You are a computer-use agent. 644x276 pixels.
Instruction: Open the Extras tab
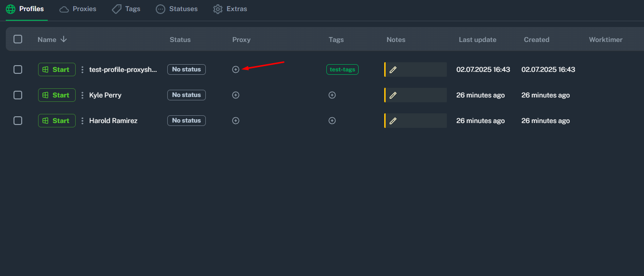[230, 9]
